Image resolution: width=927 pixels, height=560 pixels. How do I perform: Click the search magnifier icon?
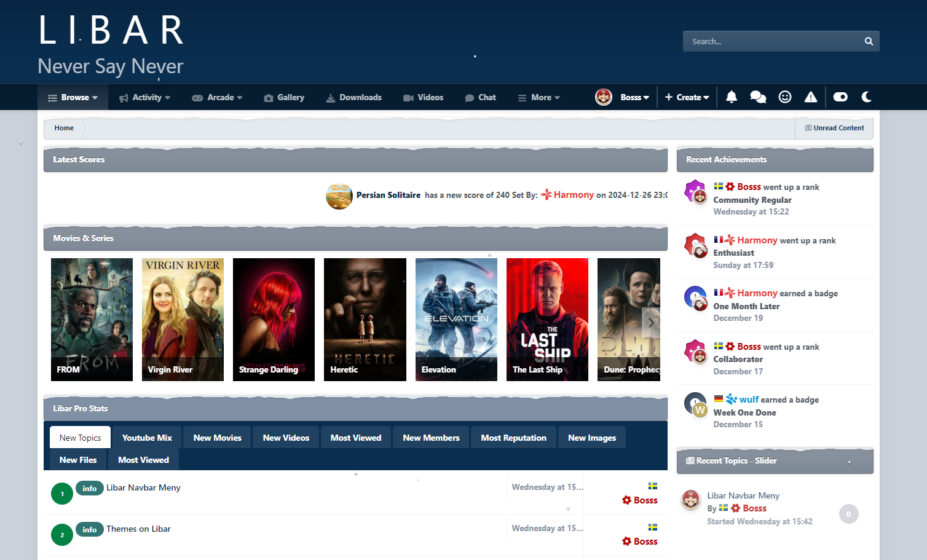[869, 41]
